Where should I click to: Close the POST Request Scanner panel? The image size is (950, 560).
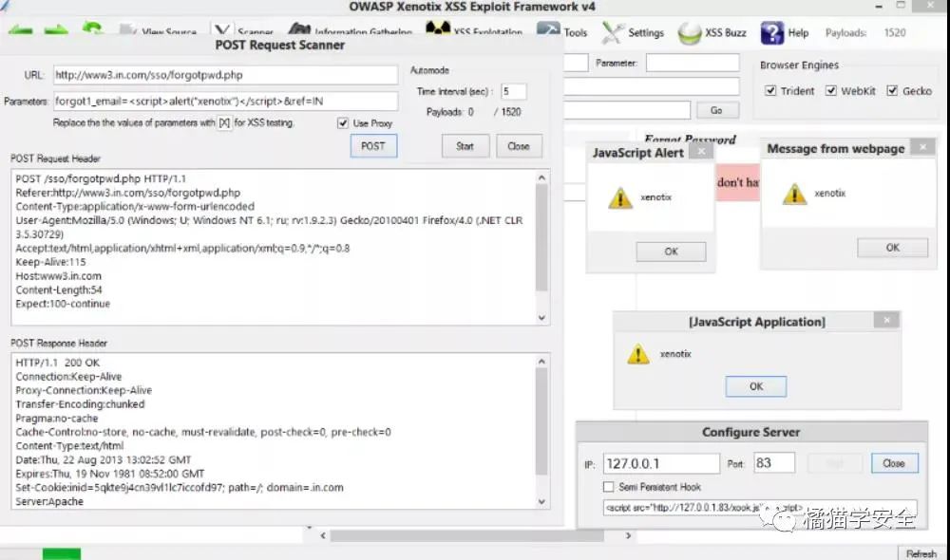pos(519,146)
